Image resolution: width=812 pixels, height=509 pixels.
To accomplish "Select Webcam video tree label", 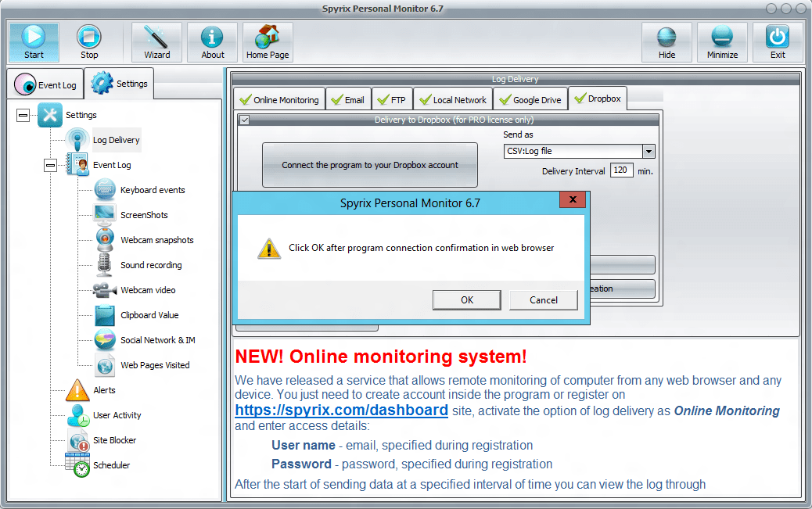I will pos(148,290).
